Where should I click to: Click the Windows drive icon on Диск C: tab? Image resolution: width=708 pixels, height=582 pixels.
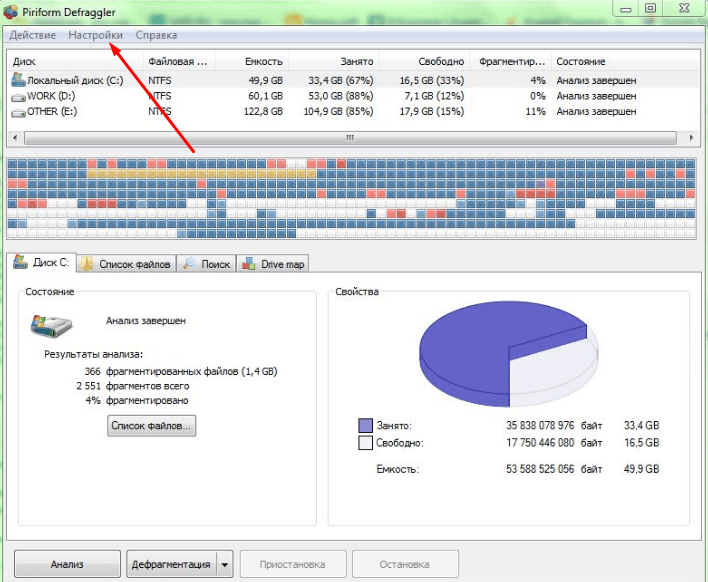pyautogui.click(x=20, y=261)
